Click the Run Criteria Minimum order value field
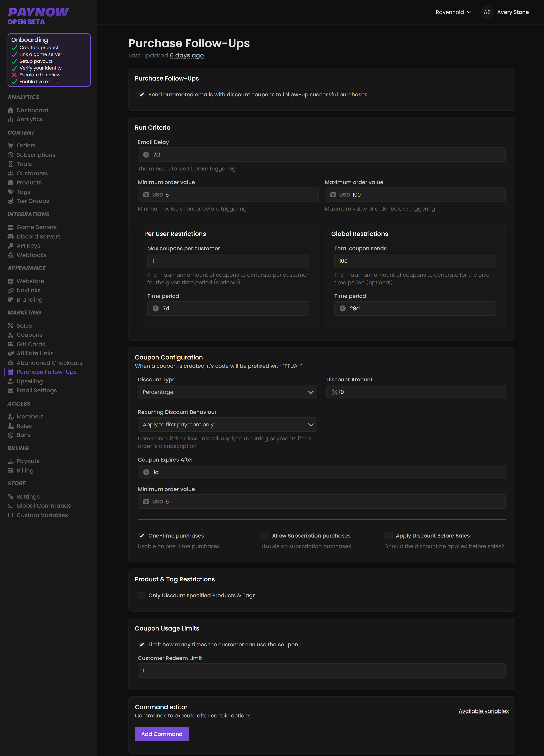This screenshot has width=544, height=756. coord(228,195)
